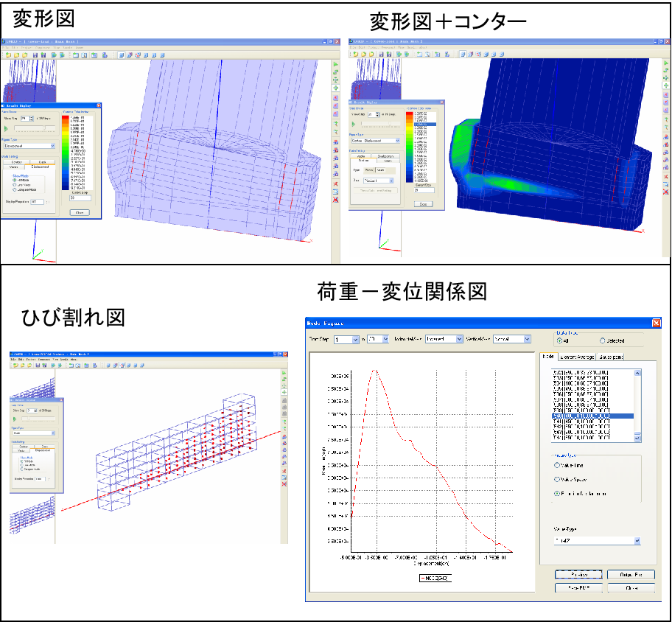Screen dimensions: 672x622
Task: Open the From Step dropdown in Node Figure
Action: 356,340
